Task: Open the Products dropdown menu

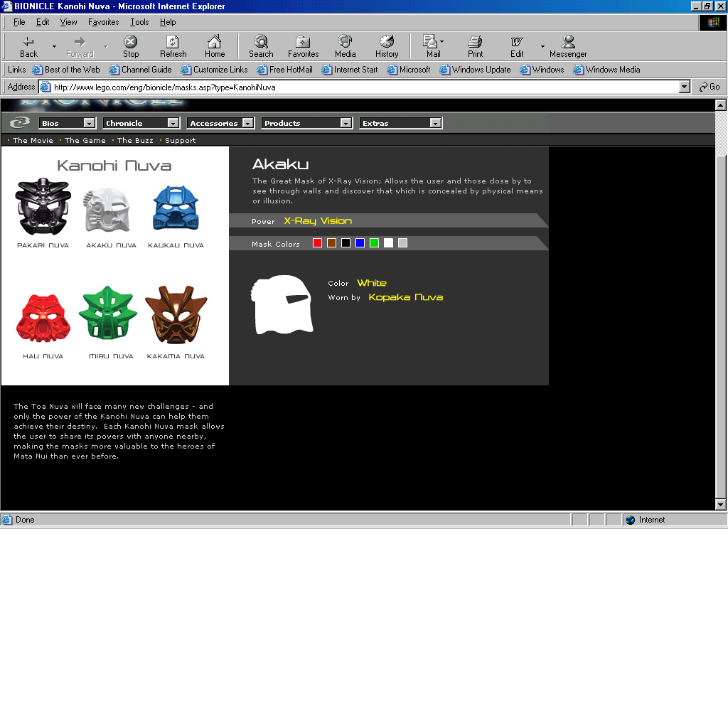Action: [306, 123]
